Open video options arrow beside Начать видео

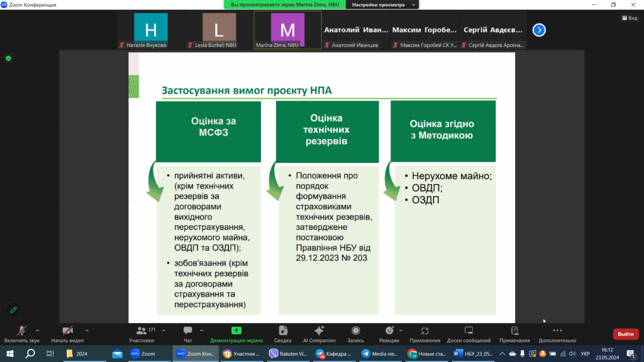tap(87, 331)
